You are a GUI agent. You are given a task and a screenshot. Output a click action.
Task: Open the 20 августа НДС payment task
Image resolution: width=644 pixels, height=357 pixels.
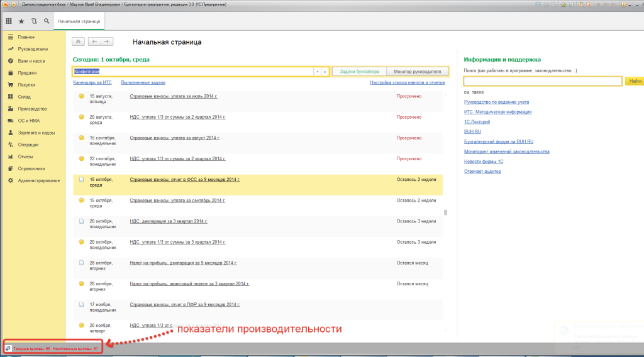tap(177, 117)
